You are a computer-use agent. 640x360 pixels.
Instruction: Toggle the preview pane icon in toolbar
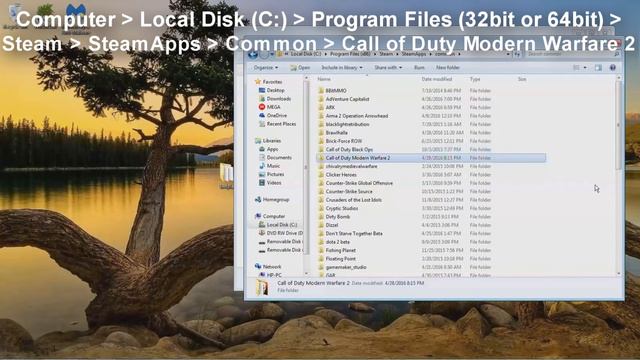pos(598,68)
